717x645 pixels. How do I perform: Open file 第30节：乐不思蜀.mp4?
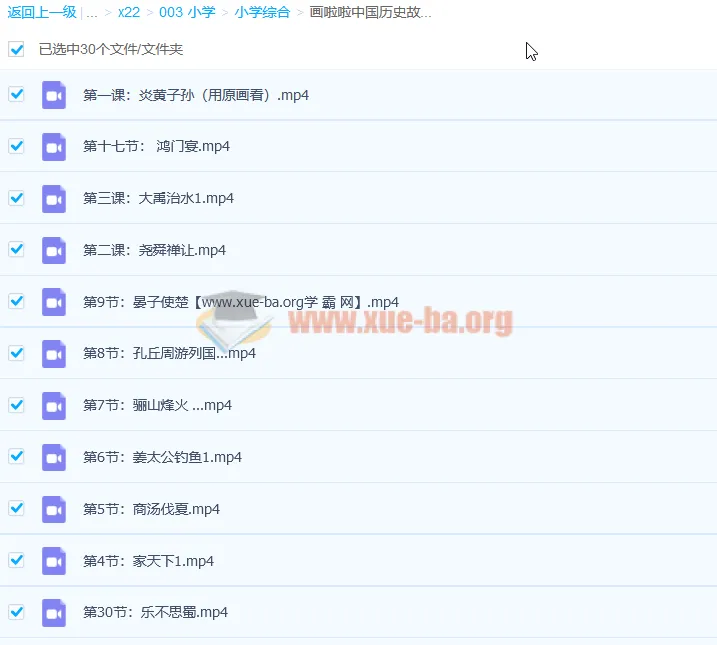155,612
